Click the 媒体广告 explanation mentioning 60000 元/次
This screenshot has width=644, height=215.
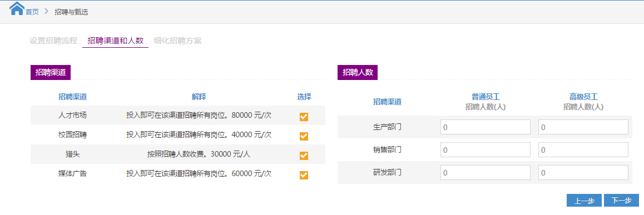199,173
